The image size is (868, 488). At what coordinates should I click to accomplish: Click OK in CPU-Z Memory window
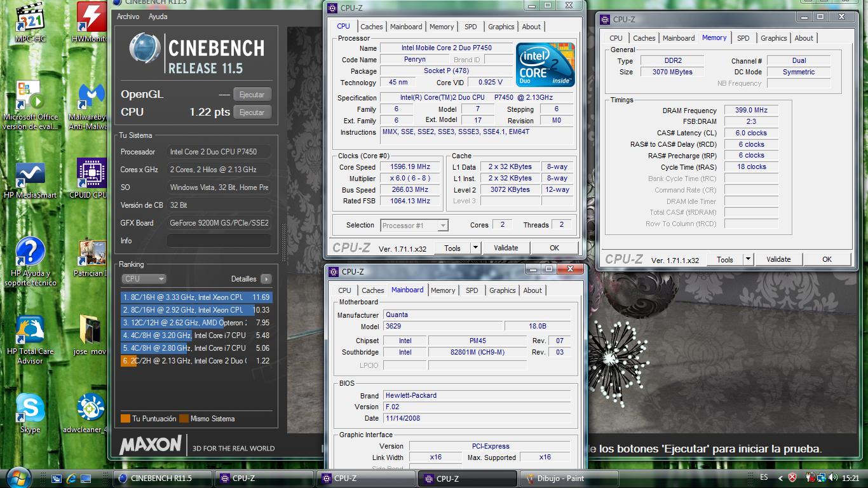point(827,259)
